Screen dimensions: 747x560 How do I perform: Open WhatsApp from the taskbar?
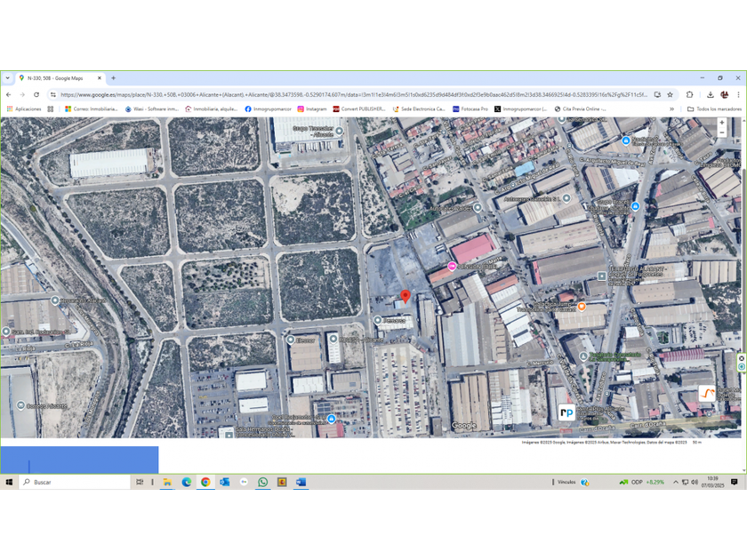(x=263, y=482)
